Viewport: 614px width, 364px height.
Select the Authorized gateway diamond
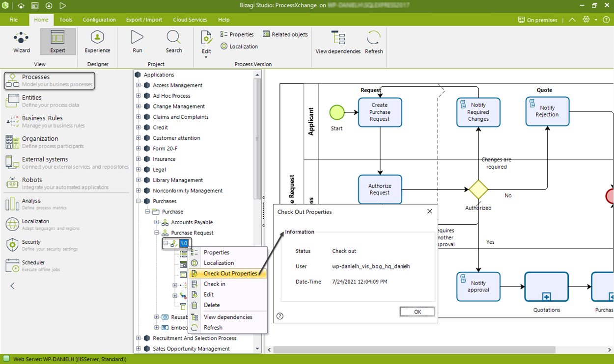click(x=478, y=189)
